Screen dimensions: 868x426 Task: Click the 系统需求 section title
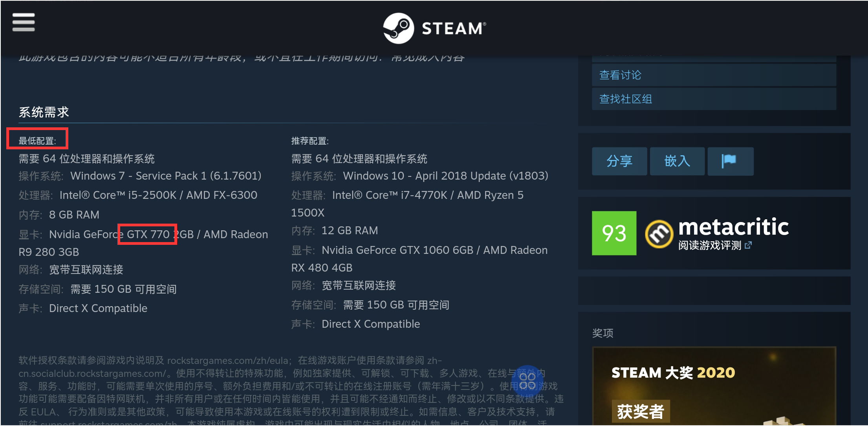coord(44,112)
